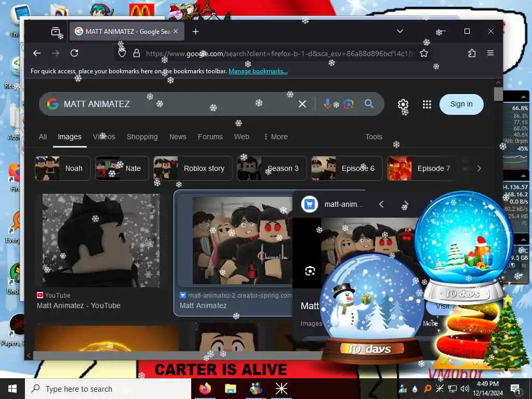
Task: Open File Explorer from the taskbar
Action: click(230, 389)
